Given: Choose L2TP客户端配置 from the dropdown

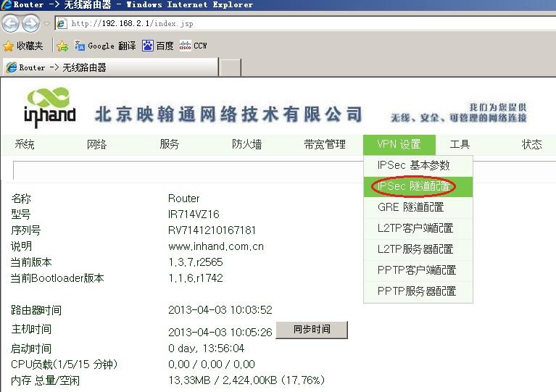Looking at the screenshot, I should pyautogui.click(x=415, y=228).
